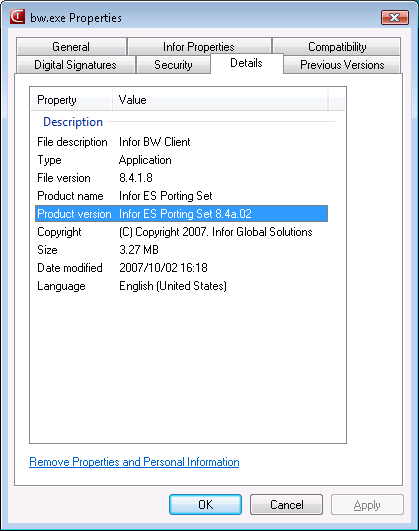419x531 pixels.
Task: Show the Previous Versions tab
Action: point(342,65)
